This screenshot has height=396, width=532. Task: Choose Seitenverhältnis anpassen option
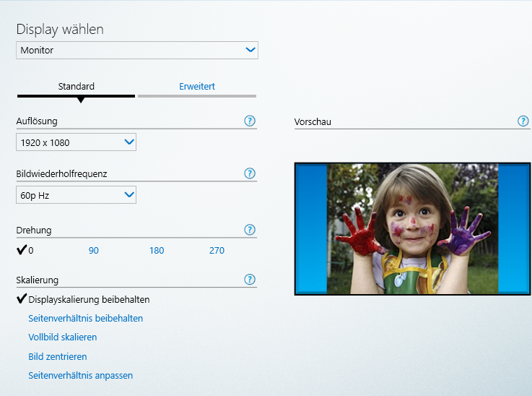(80, 376)
